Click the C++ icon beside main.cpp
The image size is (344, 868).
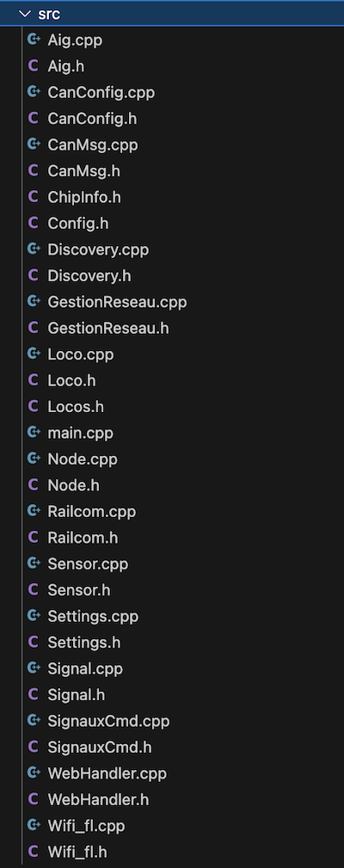pyautogui.click(x=34, y=433)
